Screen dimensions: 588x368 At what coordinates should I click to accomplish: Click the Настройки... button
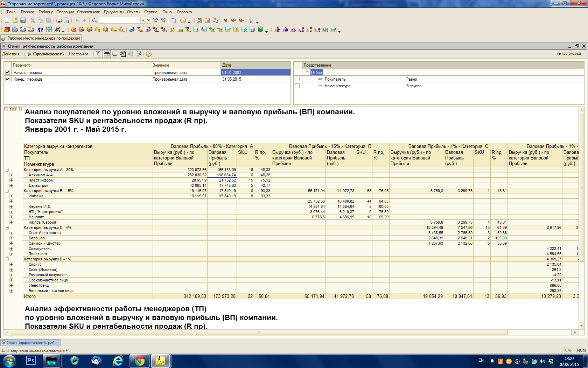[x=80, y=54]
